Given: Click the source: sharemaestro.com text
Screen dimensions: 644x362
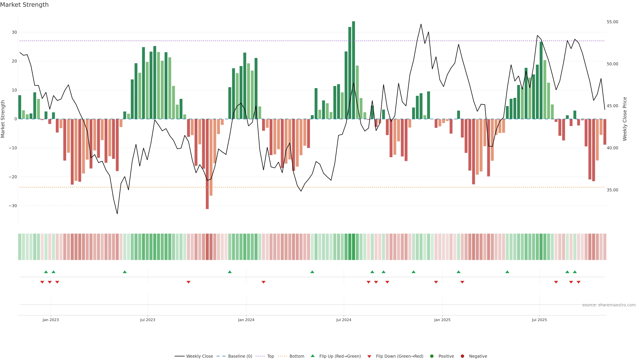Looking at the screenshot, I should (x=609, y=305).
